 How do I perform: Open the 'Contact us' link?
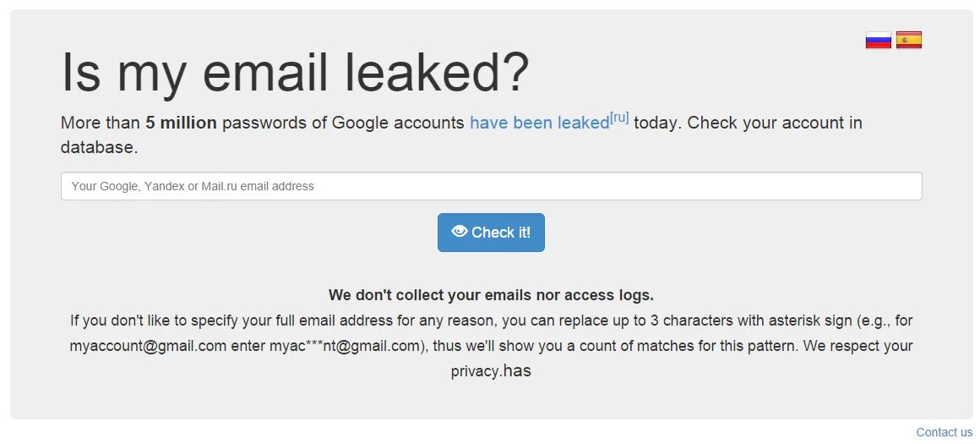tap(945, 432)
